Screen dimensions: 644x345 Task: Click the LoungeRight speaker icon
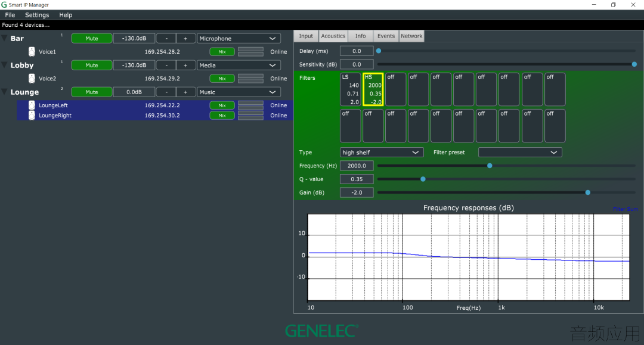(x=32, y=115)
